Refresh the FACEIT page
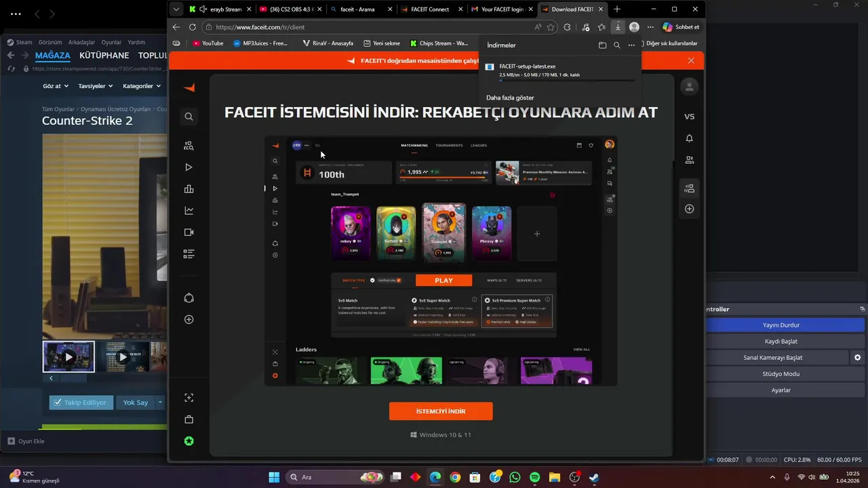The height and width of the screenshot is (488, 868). (x=193, y=27)
